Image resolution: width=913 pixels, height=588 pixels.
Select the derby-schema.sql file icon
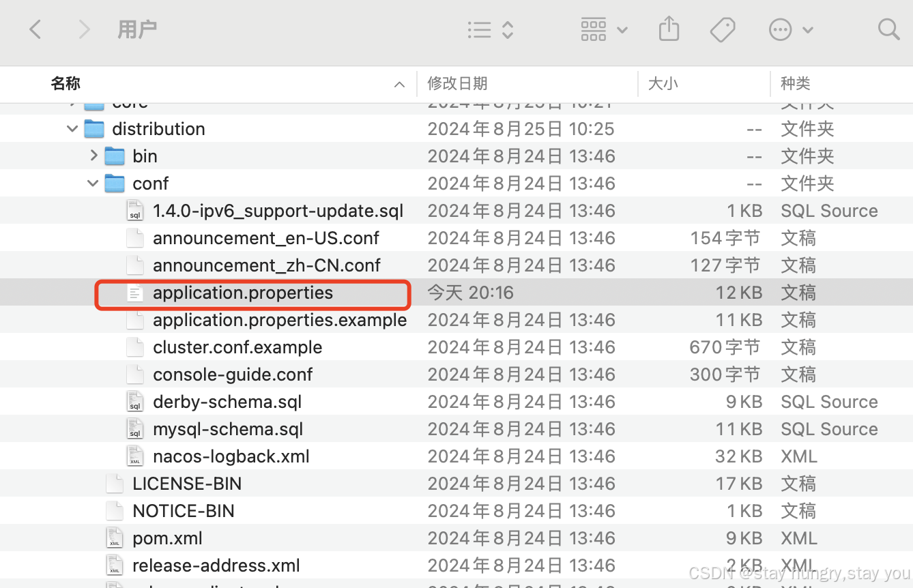point(135,402)
